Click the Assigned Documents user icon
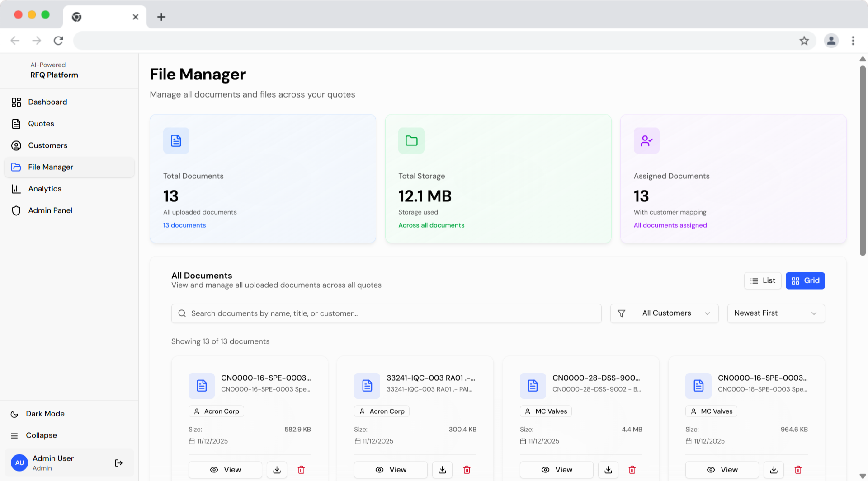868x481 pixels. click(x=646, y=141)
